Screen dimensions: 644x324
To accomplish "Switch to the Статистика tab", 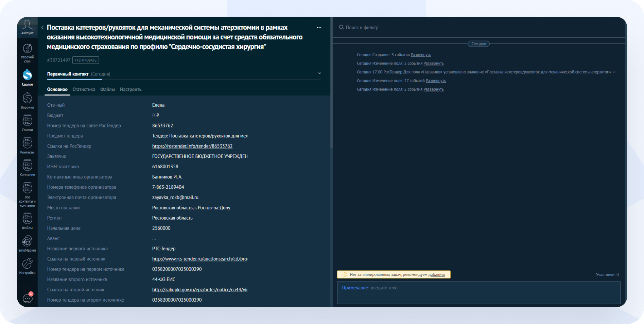I will [x=84, y=89].
